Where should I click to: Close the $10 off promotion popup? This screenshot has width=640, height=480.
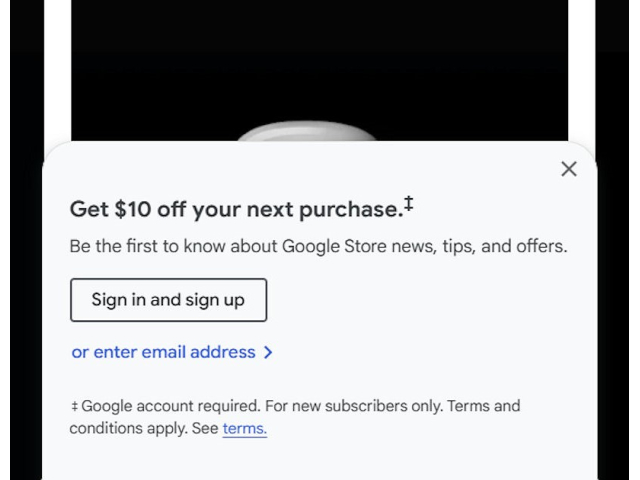tap(569, 169)
